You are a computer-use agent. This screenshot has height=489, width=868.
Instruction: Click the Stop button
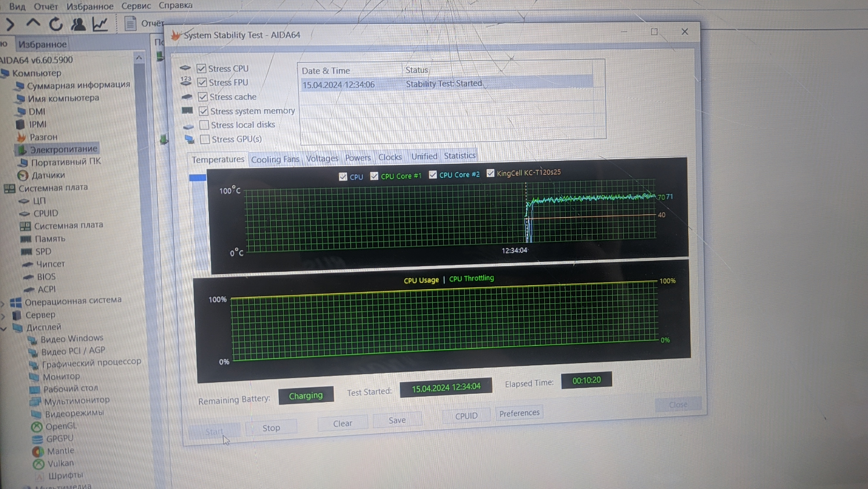tap(271, 428)
